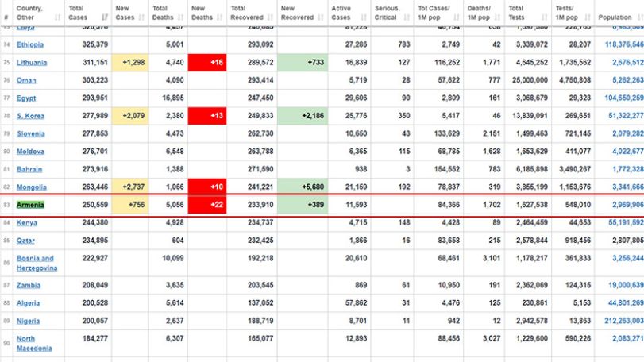Sort by Active Cases column arrows

pyautogui.click(x=364, y=17)
